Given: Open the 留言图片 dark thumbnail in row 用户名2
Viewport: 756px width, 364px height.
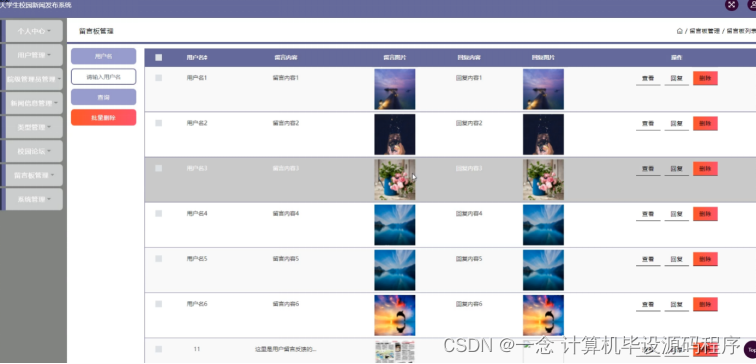Looking at the screenshot, I should (x=395, y=135).
